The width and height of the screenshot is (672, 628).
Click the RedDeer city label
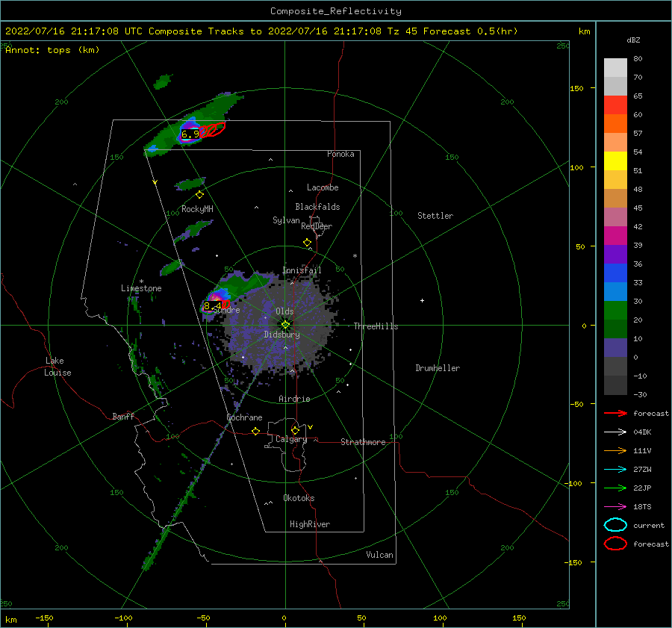click(x=317, y=226)
